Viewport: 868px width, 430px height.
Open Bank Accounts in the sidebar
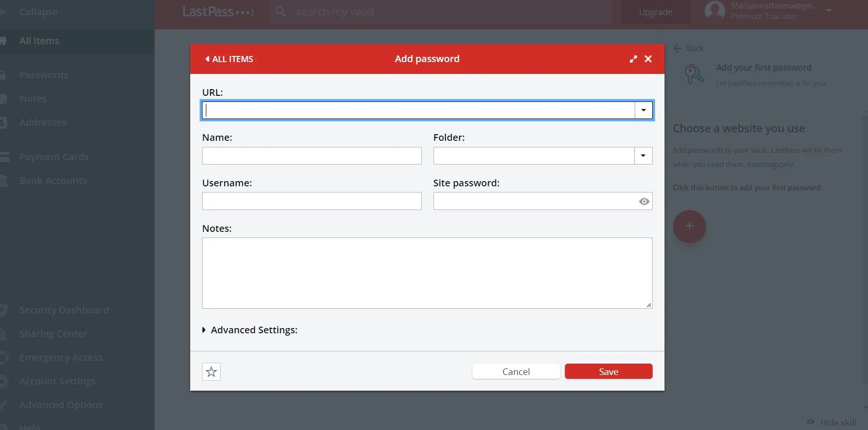pyautogui.click(x=53, y=180)
